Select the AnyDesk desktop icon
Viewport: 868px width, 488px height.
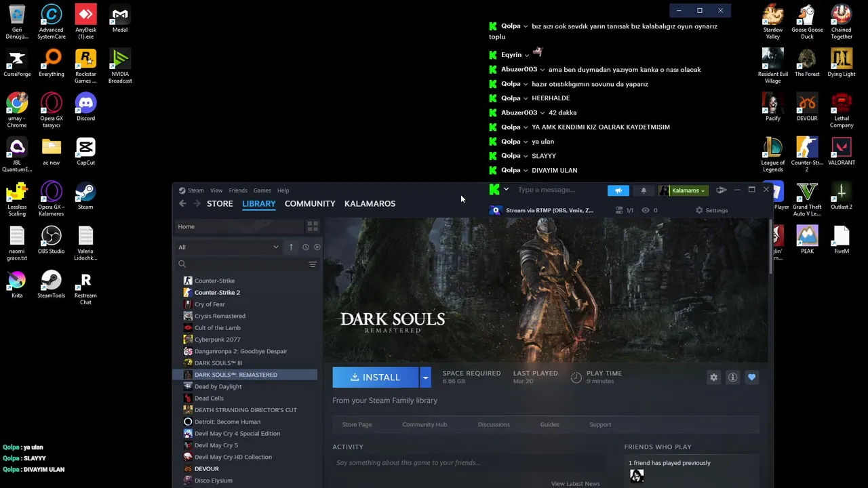(x=85, y=22)
